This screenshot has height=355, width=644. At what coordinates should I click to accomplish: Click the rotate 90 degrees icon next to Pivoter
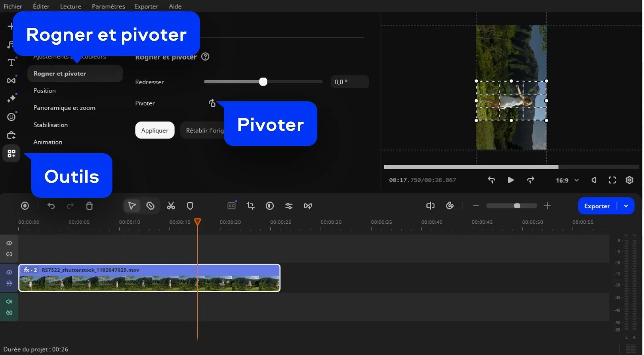click(x=212, y=103)
